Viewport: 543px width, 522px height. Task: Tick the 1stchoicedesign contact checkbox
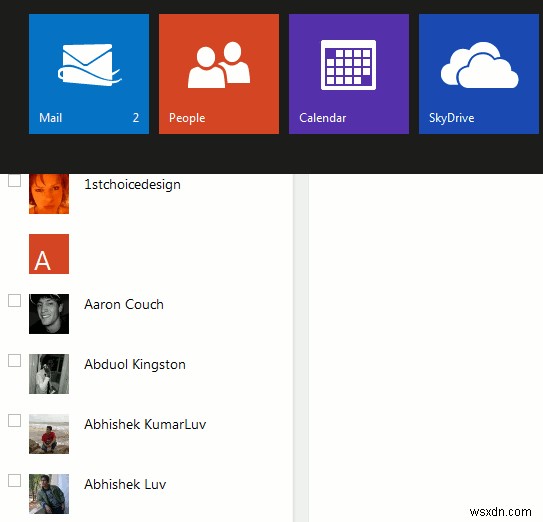14,180
